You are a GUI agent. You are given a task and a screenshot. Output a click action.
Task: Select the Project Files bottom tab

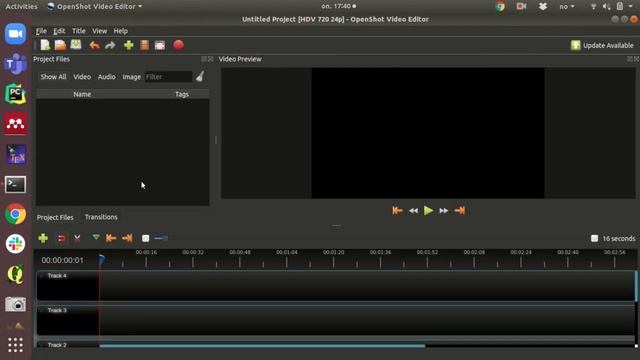[x=55, y=217]
